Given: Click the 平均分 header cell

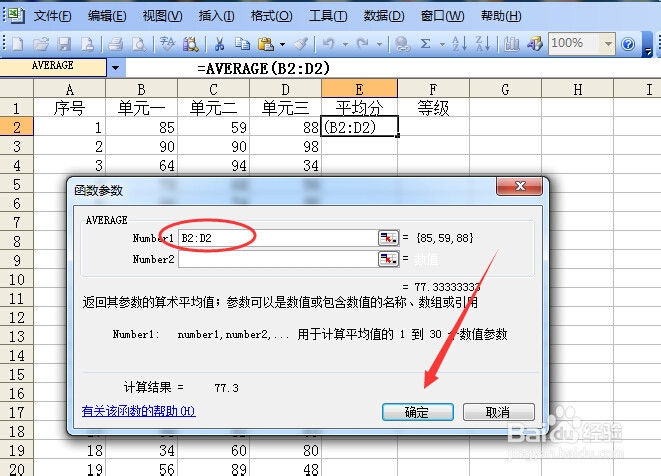Looking at the screenshot, I should (x=359, y=108).
